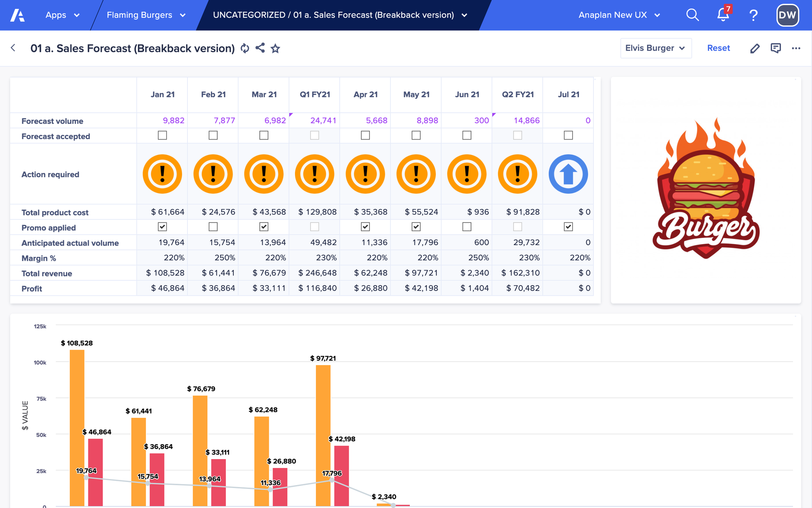Share the Sales Forecast page
Screen dimensions: 812x508
click(260, 48)
